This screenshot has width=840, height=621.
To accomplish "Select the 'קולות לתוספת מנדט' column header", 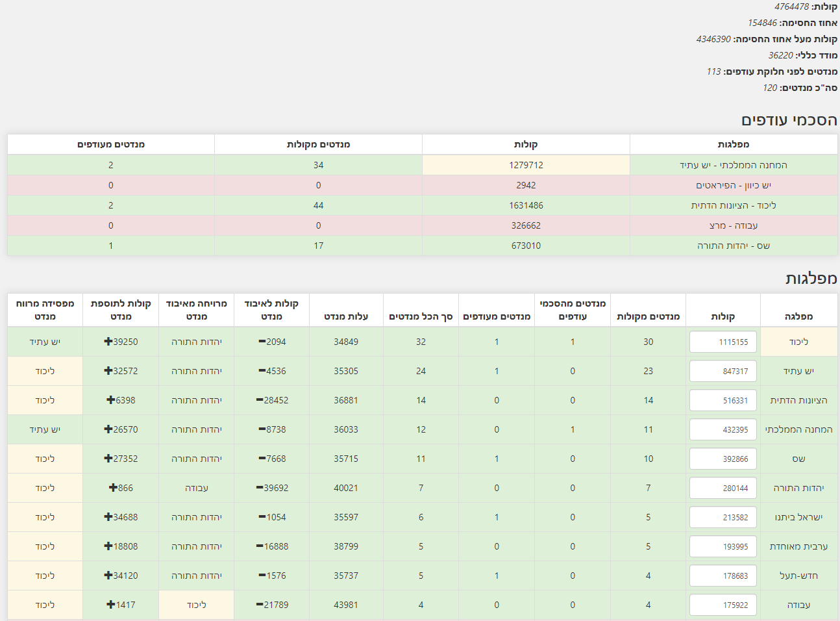I will point(121,310).
